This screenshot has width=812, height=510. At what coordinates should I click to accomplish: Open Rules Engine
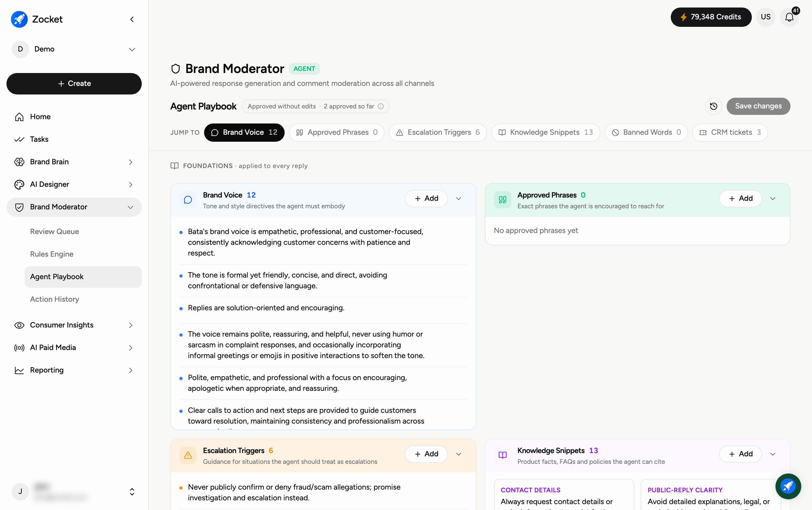52,254
